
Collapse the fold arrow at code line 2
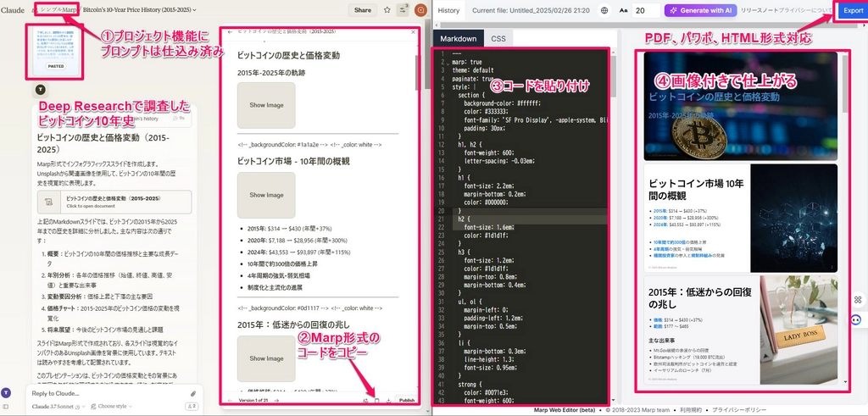(x=448, y=63)
